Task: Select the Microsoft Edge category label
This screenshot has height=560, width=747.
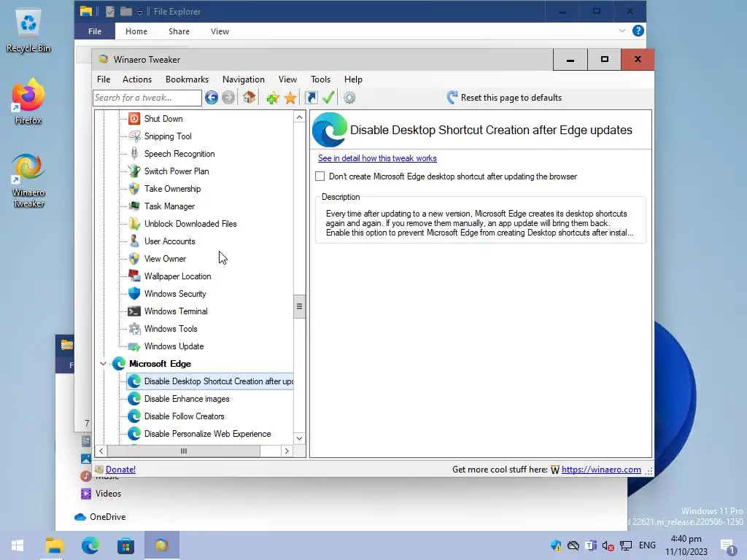Action: pos(160,364)
